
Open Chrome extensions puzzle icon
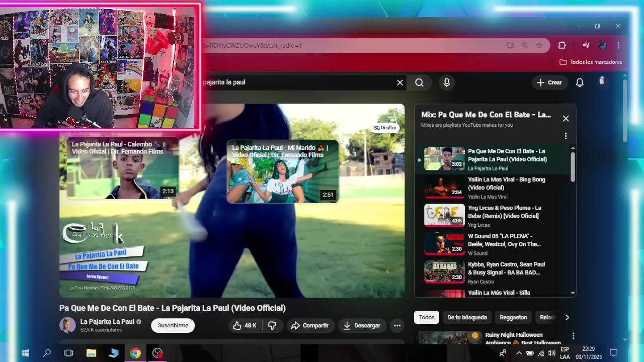[x=562, y=45]
